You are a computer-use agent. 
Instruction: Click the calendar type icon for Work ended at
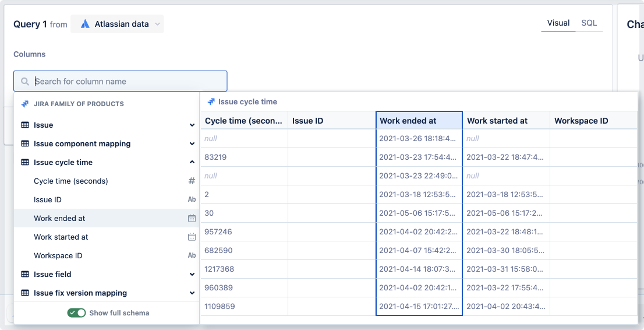coord(192,219)
